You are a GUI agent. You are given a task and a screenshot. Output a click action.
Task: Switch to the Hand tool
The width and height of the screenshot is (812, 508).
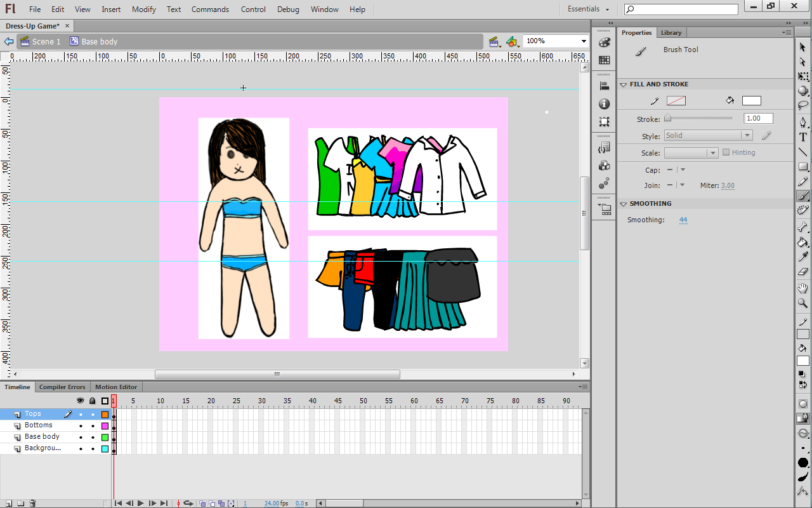803,288
